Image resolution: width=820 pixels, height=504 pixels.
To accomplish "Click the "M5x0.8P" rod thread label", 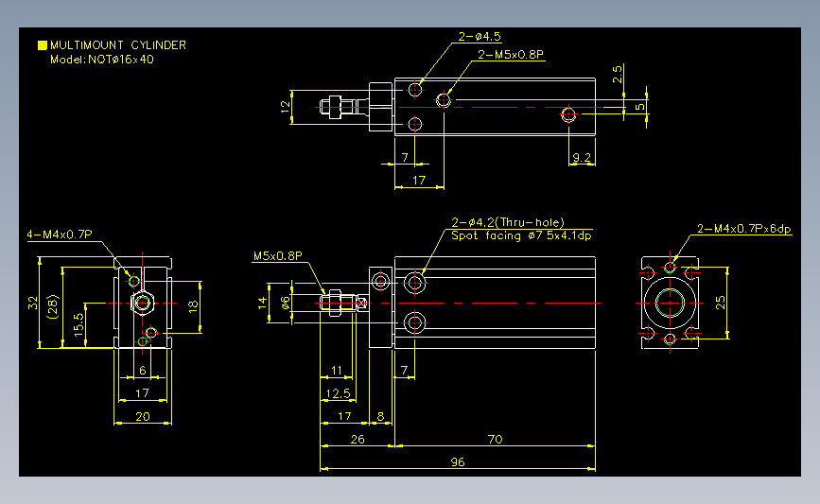I will pyautogui.click(x=278, y=256).
